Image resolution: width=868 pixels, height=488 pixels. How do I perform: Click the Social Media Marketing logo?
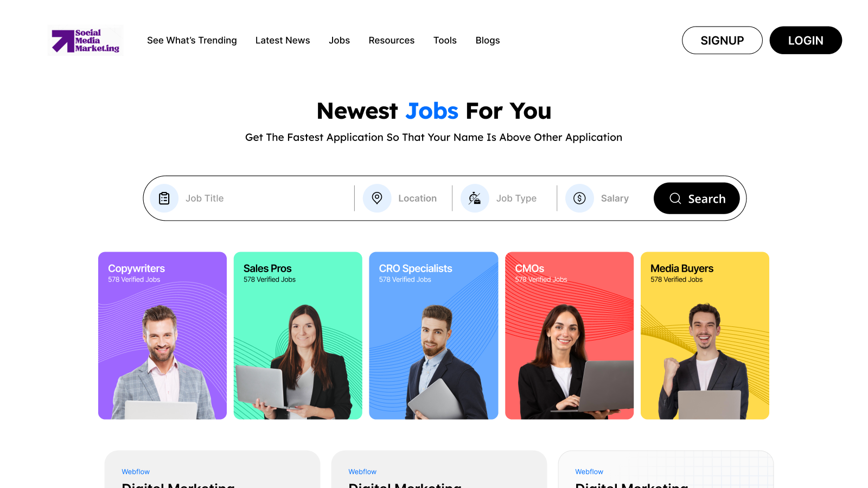pyautogui.click(x=86, y=40)
